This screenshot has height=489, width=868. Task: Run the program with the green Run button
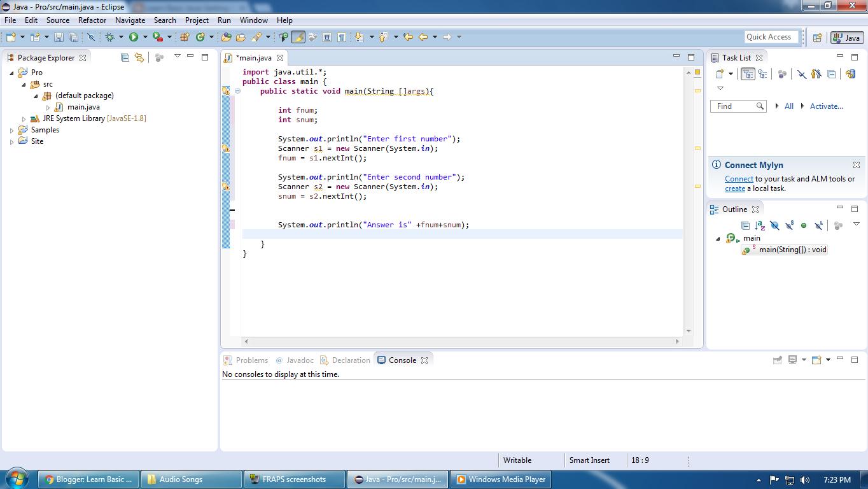[134, 37]
